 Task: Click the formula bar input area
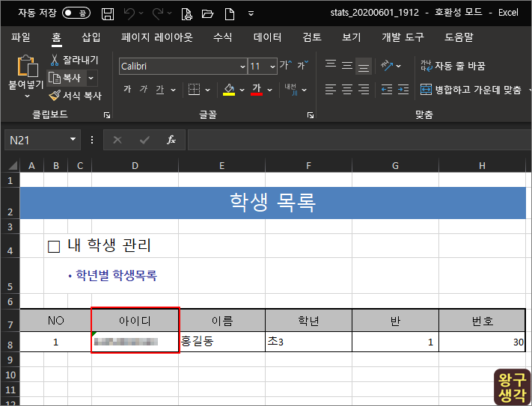[x=359, y=140]
